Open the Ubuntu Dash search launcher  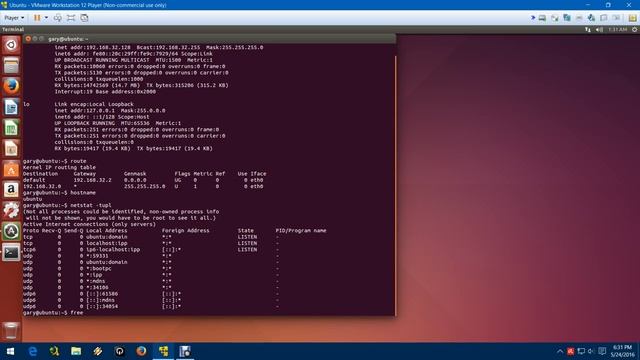pos(11,45)
